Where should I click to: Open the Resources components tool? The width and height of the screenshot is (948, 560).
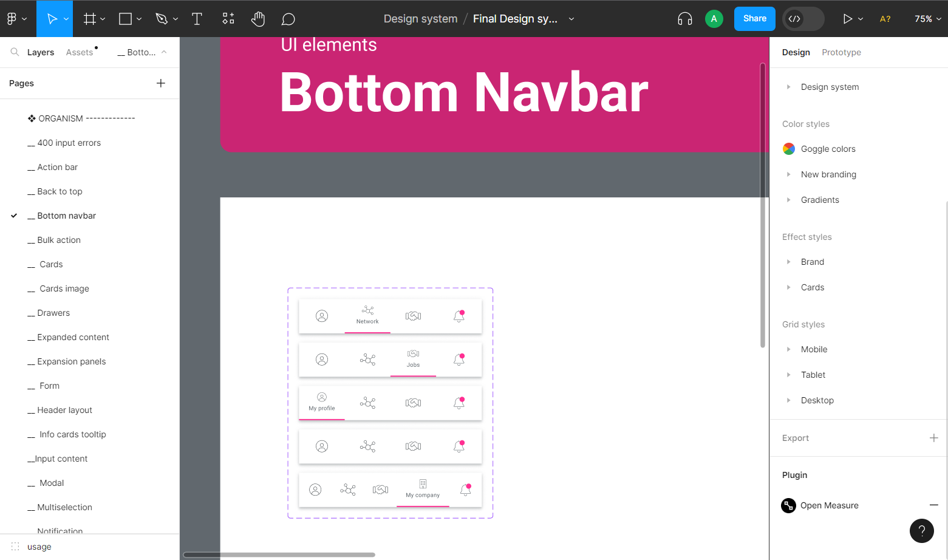pyautogui.click(x=228, y=19)
